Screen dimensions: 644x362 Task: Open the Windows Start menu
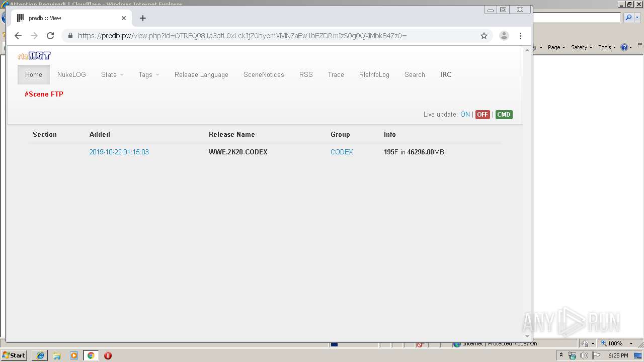(14, 355)
